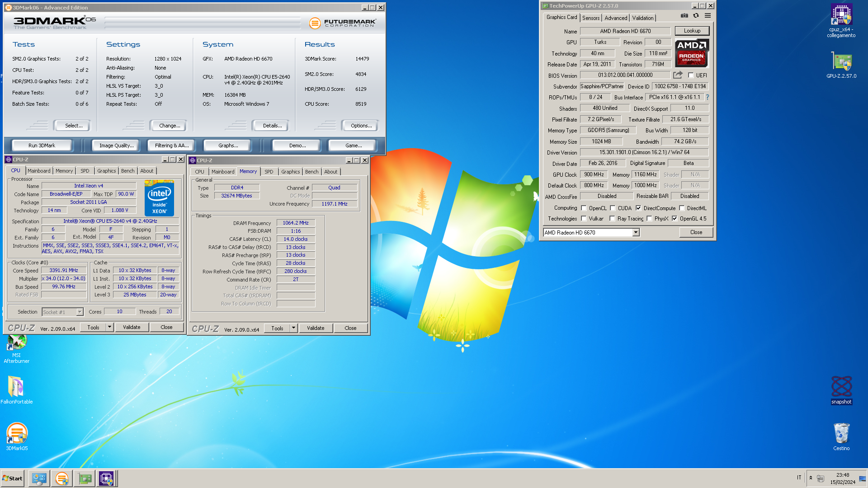Screen dimensions: 868x488
Task: Open the Validation tab in GPU-Z
Action: click(x=642, y=18)
